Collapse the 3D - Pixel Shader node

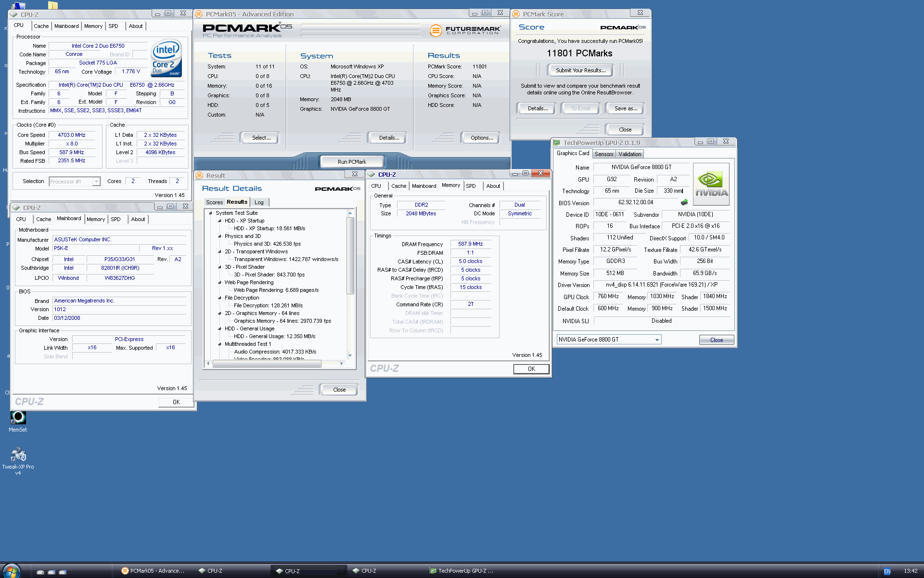coord(219,267)
